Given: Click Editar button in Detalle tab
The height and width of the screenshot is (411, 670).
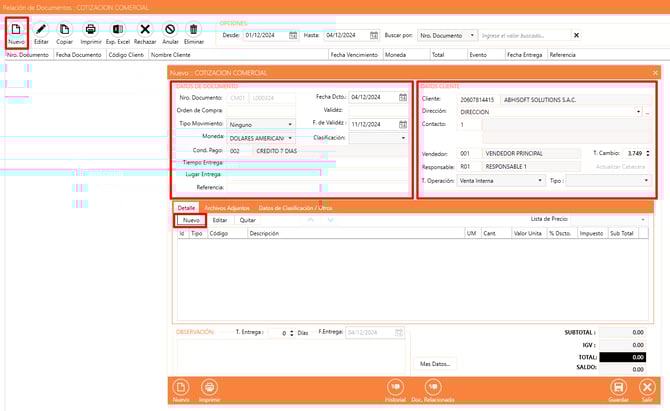Looking at the screenshot, I should click(x=220, y=220).
